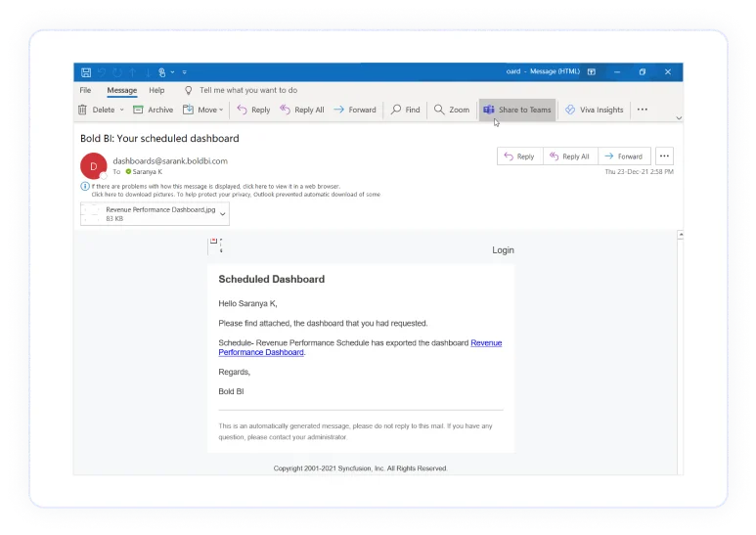Minimize the message window
The width and height of the screenshot is (756, 535).
point(617,71)
